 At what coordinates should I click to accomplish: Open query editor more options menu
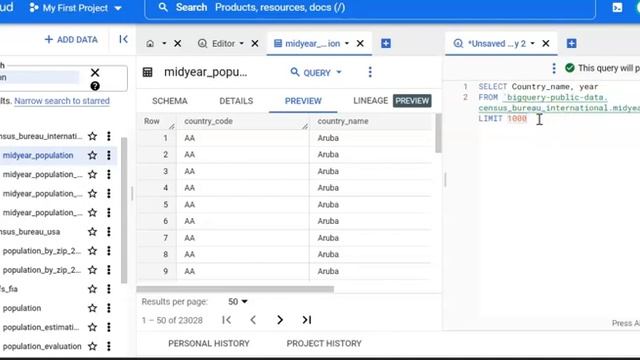click(x=553, y=68)
